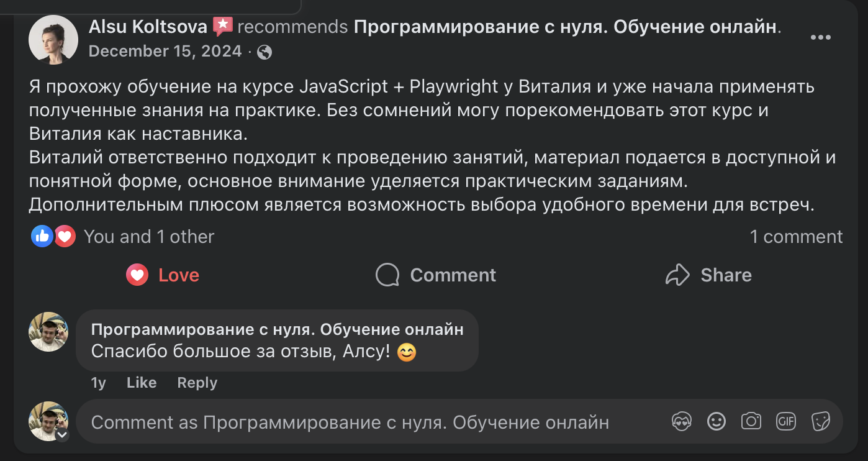Insert a GIF via the GIF icon

tap(785, 421)
